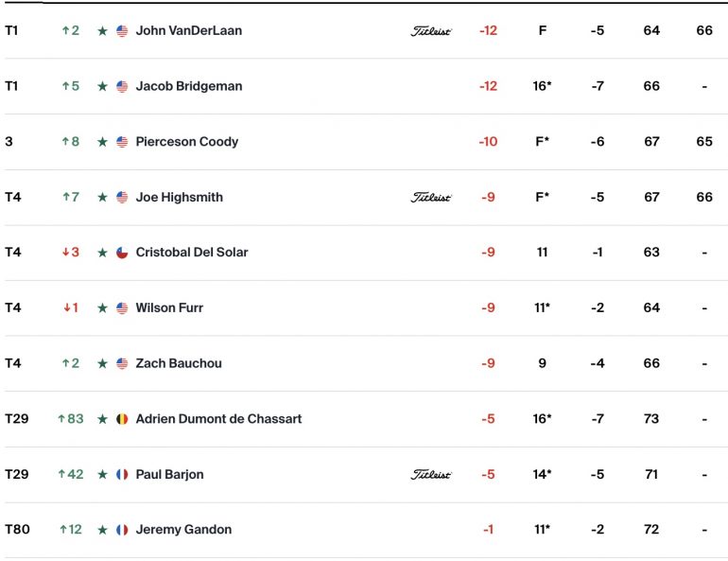
Task: Click Belgium flag next to Adrien Dumont de Chassart
Action: pyautogui.click(x=122, y=419)
